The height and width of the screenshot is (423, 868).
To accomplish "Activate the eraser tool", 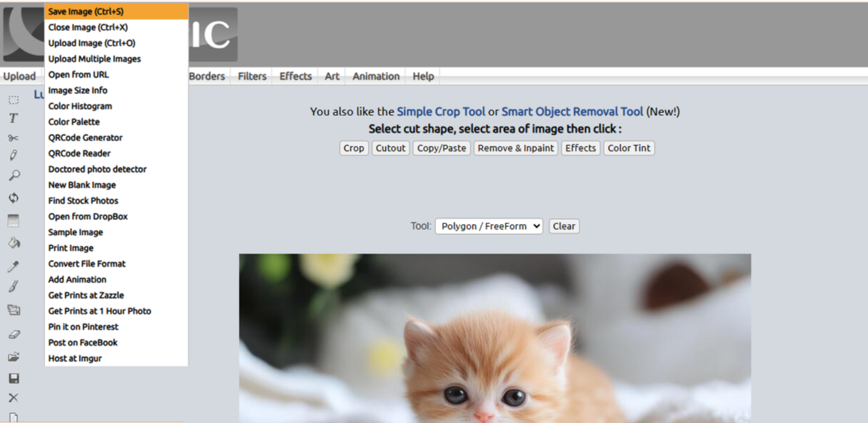I will point(14,334).
